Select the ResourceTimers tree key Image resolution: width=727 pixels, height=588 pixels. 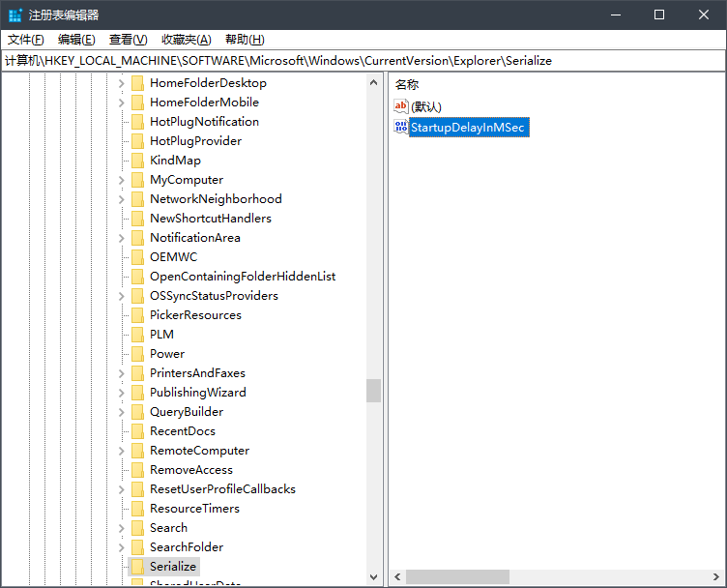(x=194, y=509)
